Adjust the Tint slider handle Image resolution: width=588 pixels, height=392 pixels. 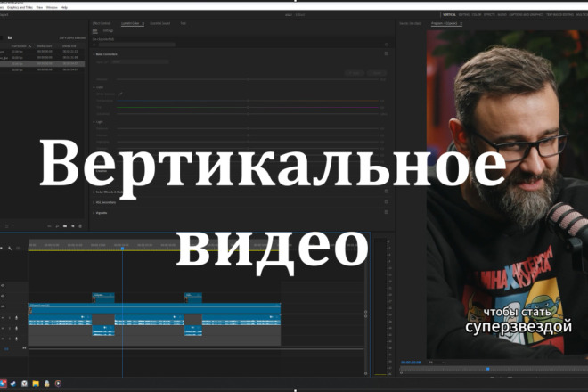point(249,107)
